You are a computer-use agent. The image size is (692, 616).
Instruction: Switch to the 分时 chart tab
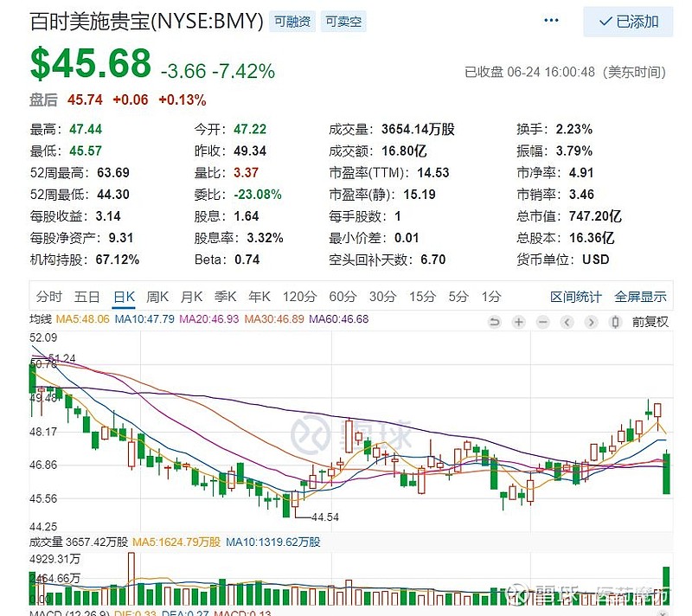(x=48, y=296)
